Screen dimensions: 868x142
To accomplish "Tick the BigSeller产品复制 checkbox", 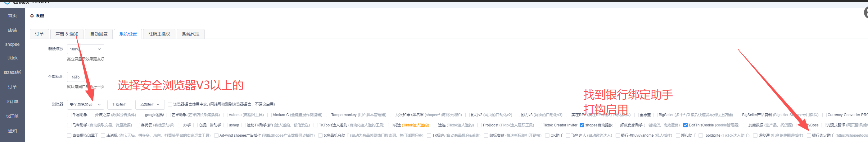I will click(739, 115).
